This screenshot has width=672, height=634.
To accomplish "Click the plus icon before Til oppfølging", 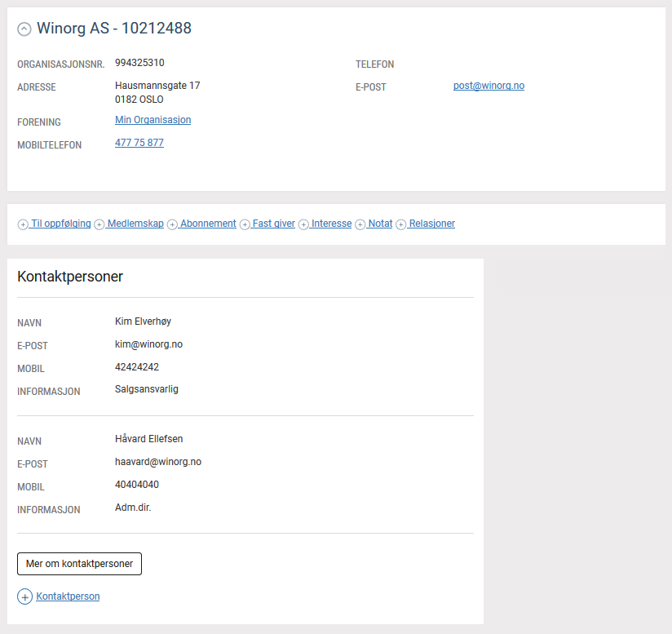I will coord(23,224).
